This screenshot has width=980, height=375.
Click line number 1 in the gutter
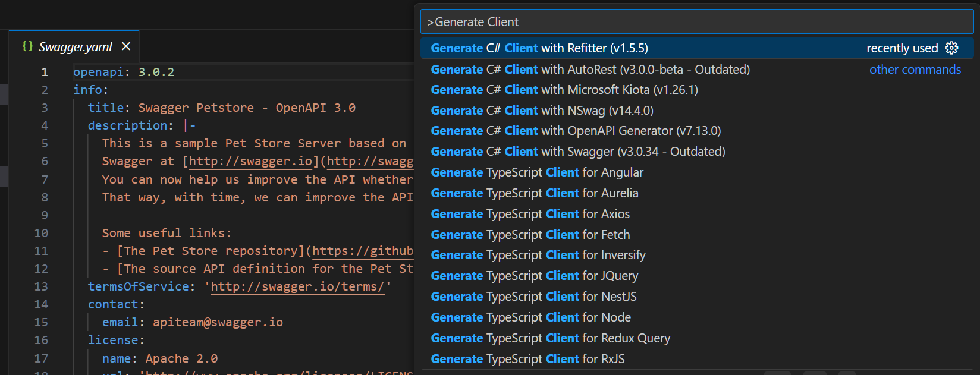(x=44, y=72)
